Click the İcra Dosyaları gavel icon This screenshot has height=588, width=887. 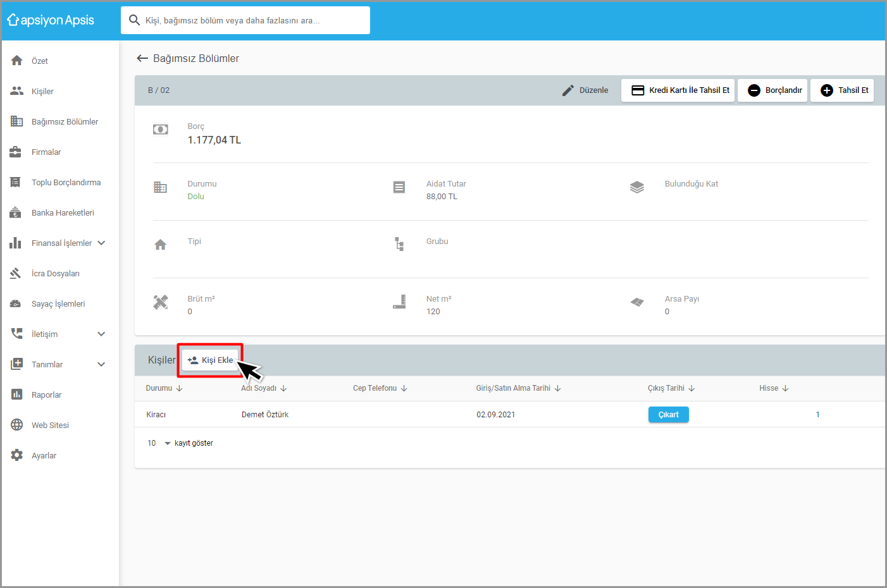point(16,273)
